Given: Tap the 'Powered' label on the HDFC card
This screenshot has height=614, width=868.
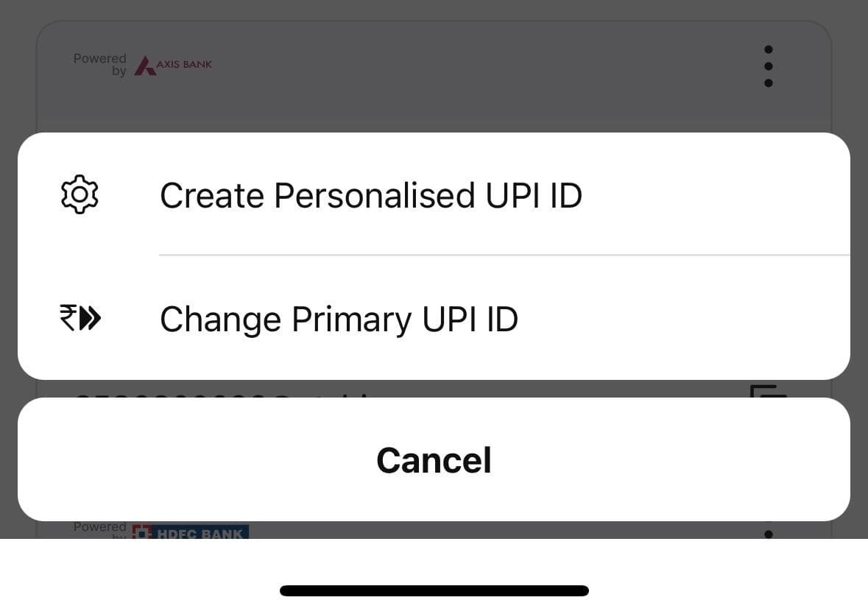Looking at the screenshot, I should 99,527.
